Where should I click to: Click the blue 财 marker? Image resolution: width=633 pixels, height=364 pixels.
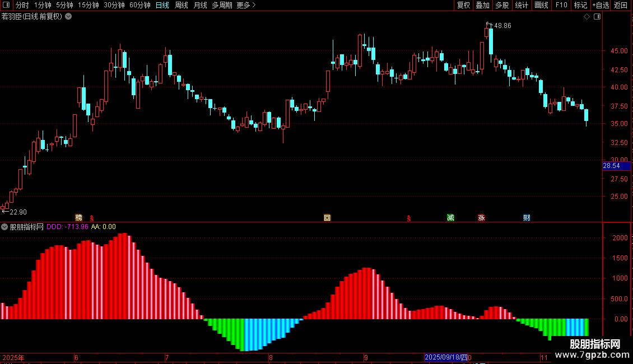527,218
